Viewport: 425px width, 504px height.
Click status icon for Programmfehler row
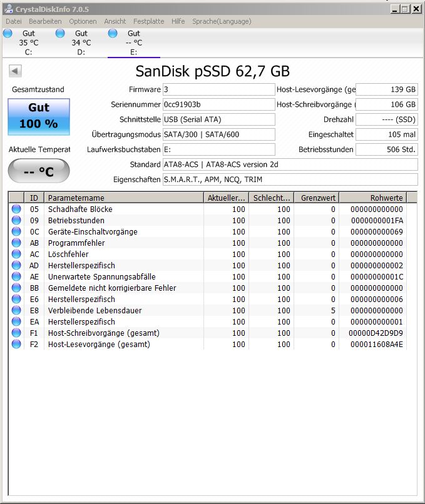click(16, 243)
